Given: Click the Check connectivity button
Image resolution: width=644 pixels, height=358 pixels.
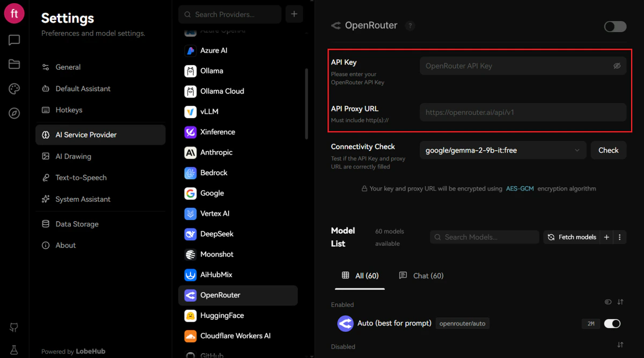Looking at the screenshot, I should point(609,150).
